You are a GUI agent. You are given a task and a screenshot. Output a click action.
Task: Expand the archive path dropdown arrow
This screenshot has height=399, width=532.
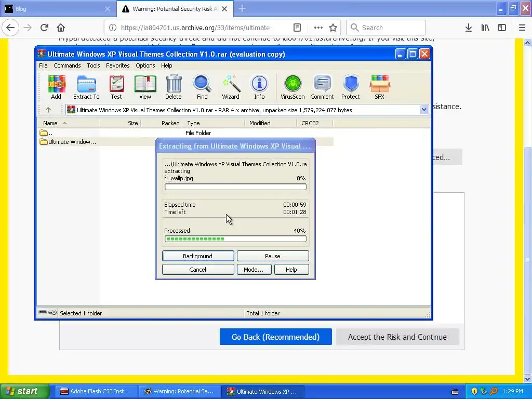424,110
